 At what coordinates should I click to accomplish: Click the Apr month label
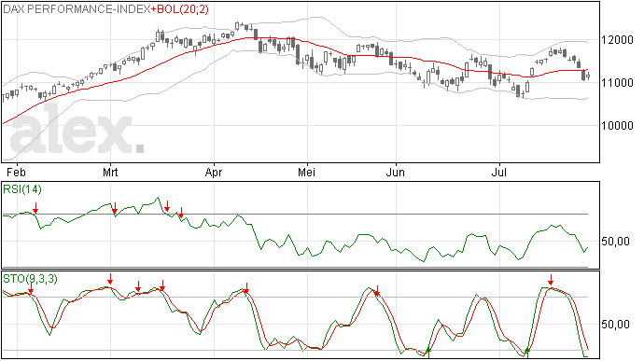214,172
